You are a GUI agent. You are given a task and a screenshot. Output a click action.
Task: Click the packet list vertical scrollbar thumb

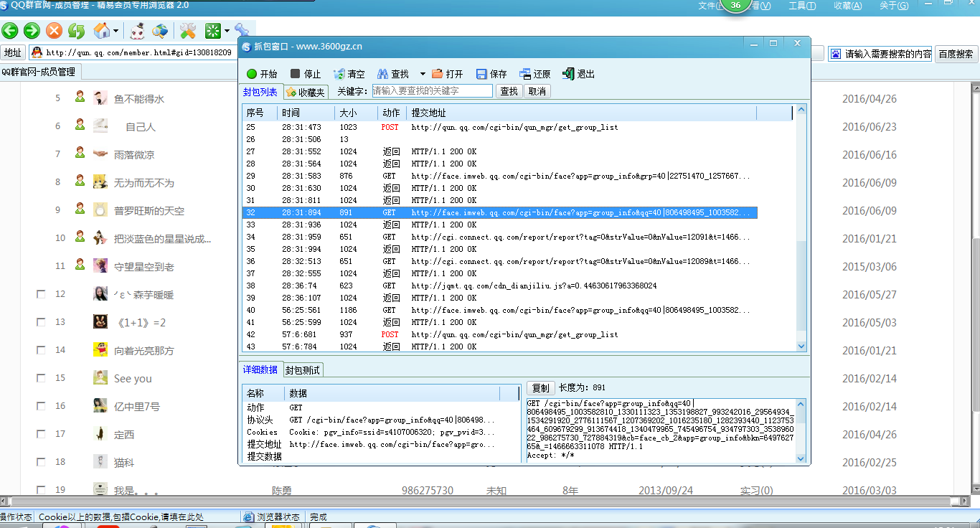tap(802, 286)
